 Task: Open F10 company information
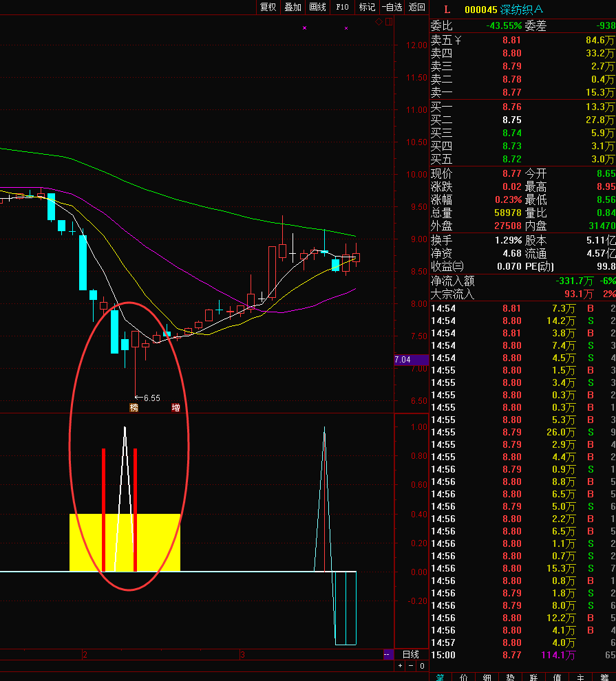click(x=342, y=7)
